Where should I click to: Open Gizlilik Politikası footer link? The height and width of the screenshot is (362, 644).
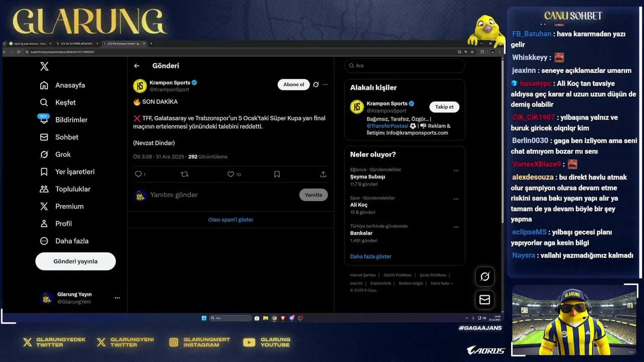pos(397,276)
